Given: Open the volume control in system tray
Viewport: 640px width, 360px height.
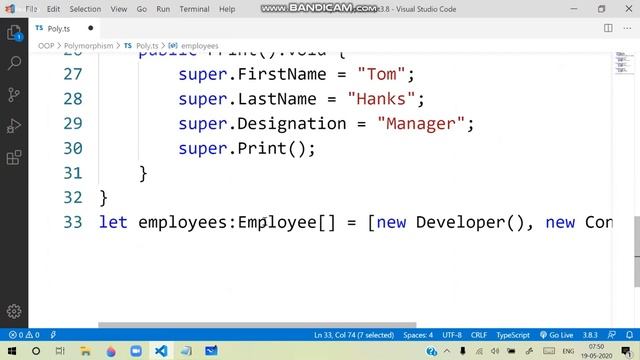Looking at the screenshot, I should (x=495, y=351).
